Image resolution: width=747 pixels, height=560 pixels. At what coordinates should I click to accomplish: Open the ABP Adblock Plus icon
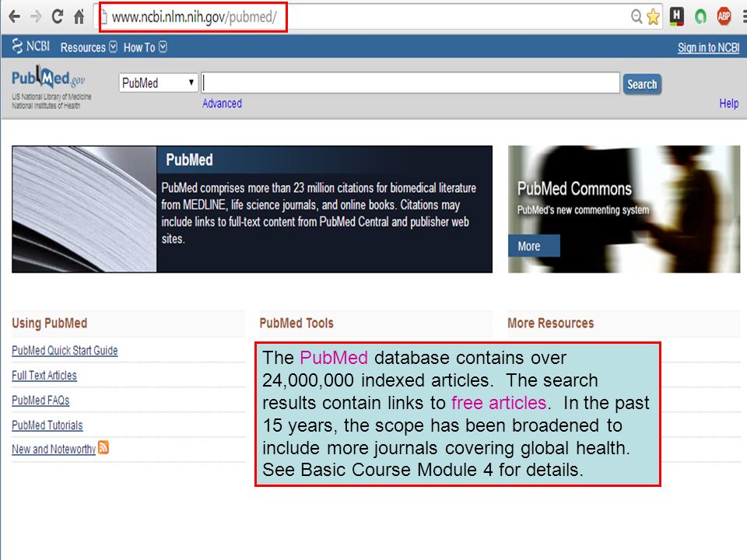pos(724,16)
